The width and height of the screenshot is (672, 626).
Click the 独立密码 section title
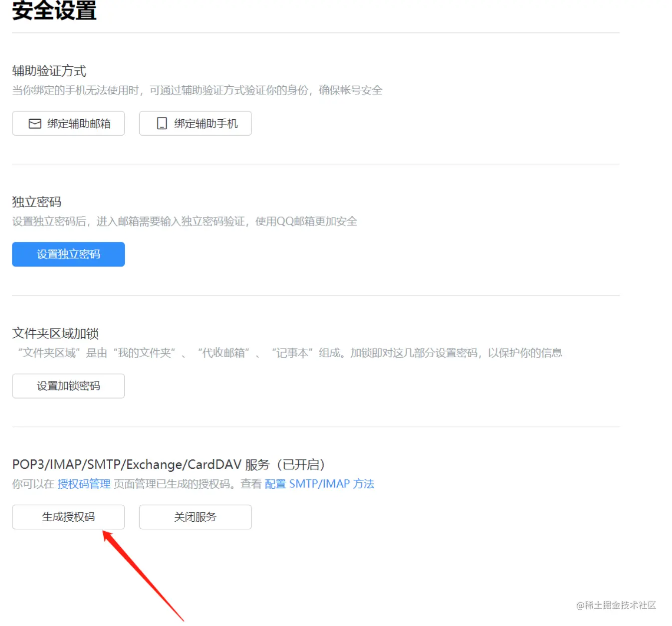[x=37, y=202]
